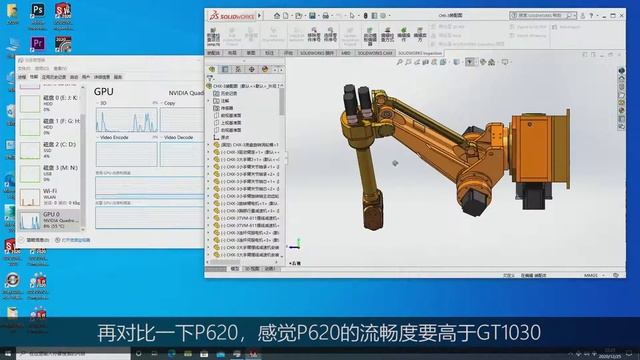Click the 模型 tab at bottom of SolidWorks
Image resolution: width=640 pixels, height=360 pixels.
[234, 269]
